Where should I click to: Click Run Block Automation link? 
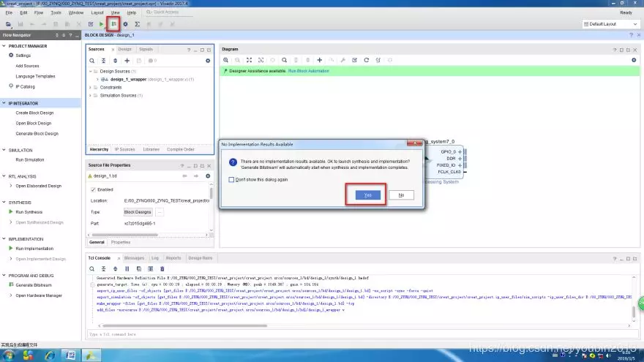coord(308,71)
